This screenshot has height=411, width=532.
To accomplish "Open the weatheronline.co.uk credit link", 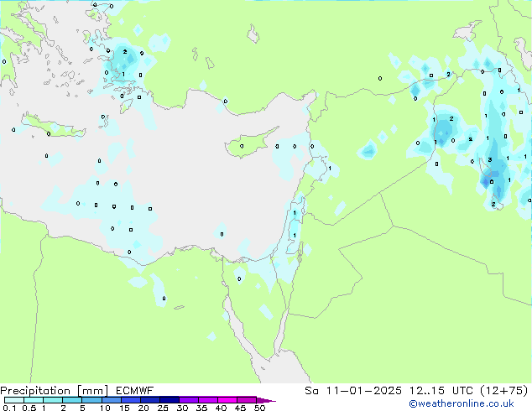I will [x=462, y=403].
